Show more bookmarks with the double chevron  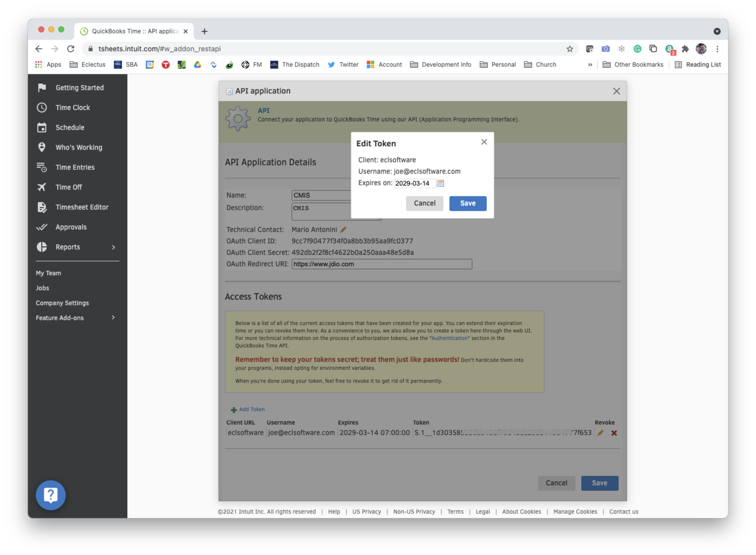590,64
